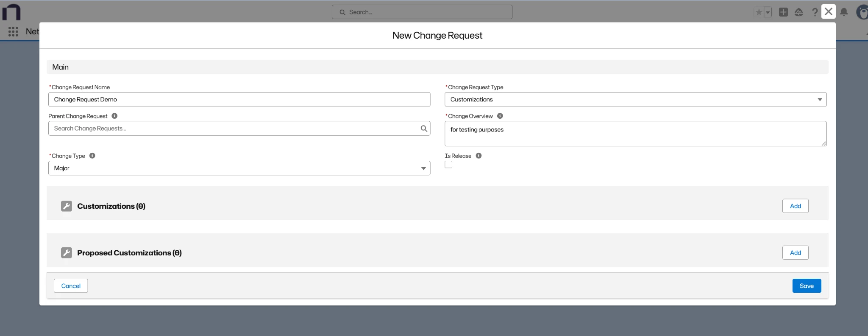Edit the Change Request Name field
This screenshot has width=868, height=336.
tap(239, 99)
